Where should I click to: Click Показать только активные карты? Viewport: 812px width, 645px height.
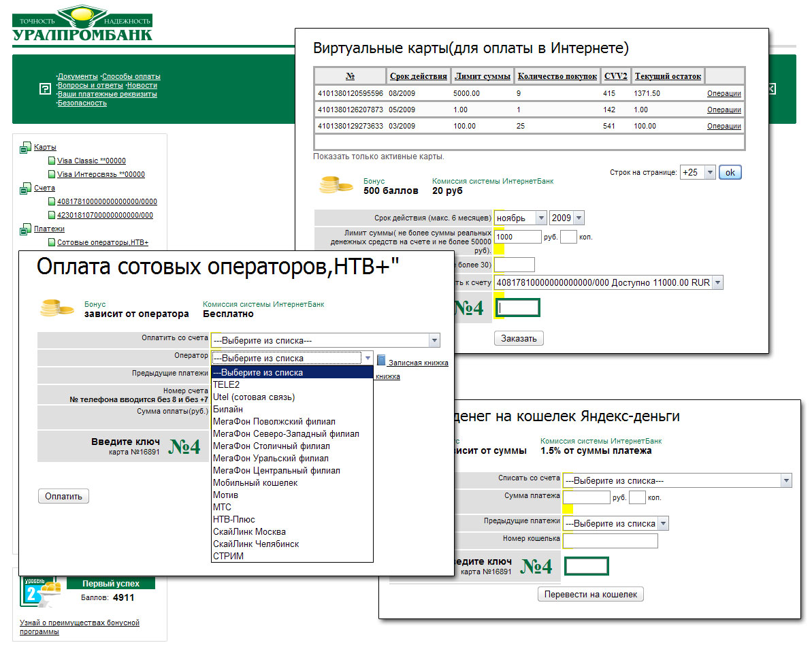point(378,156)
